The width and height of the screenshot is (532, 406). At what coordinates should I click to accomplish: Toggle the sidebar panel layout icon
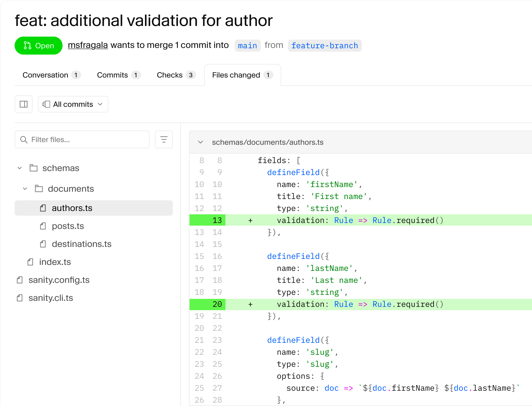(x=24, y=104)
